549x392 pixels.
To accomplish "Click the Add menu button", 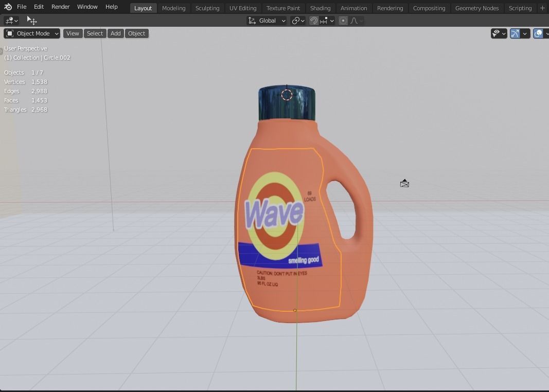I will (115, 33).
